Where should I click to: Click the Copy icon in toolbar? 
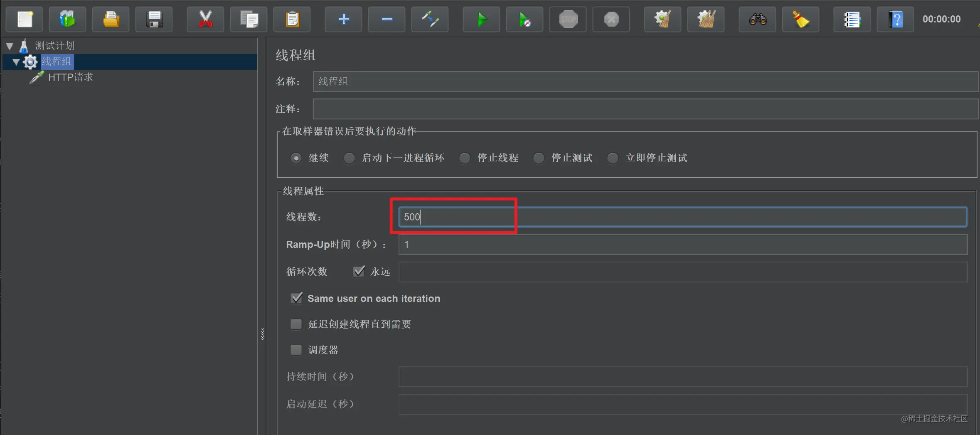(249, 19)
